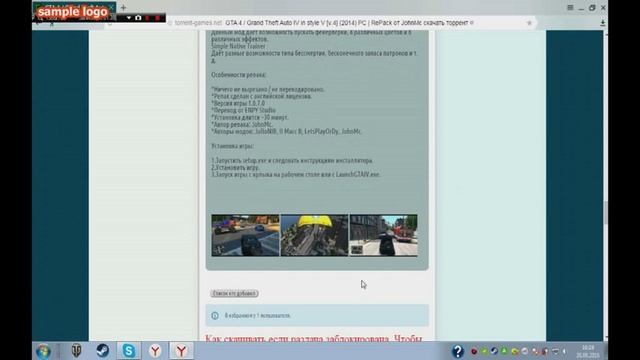
Task: Open the round Yandex icon in taskbar
Action: [155, 351]
